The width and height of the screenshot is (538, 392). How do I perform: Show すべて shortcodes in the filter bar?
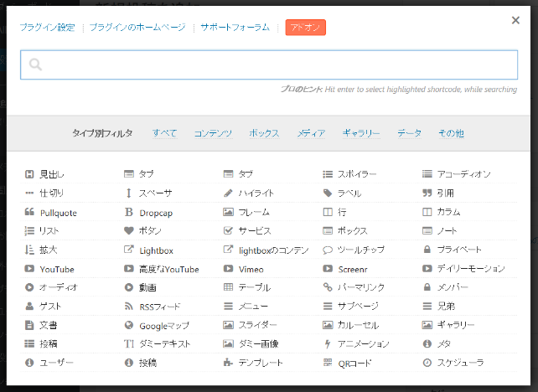pyautogui.click(x=164, y=133)
